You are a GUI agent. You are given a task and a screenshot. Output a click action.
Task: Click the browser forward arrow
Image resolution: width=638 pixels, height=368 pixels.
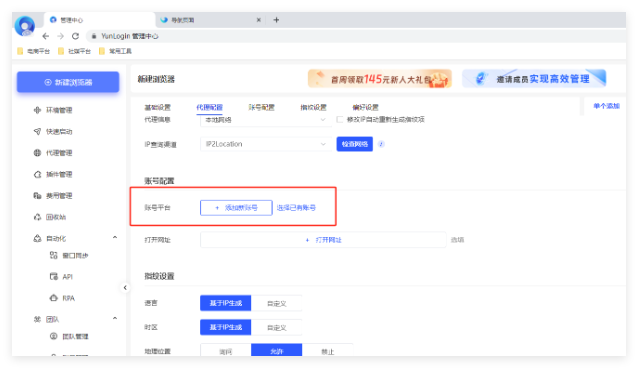60,36
